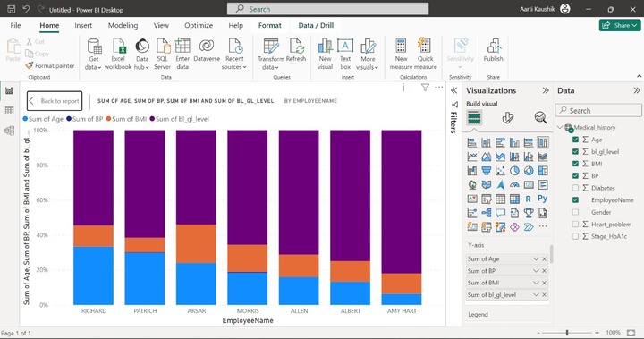Open the visual filter funnel icon
644x339 pixels.
pyautogui.click(x=425, y=87)
